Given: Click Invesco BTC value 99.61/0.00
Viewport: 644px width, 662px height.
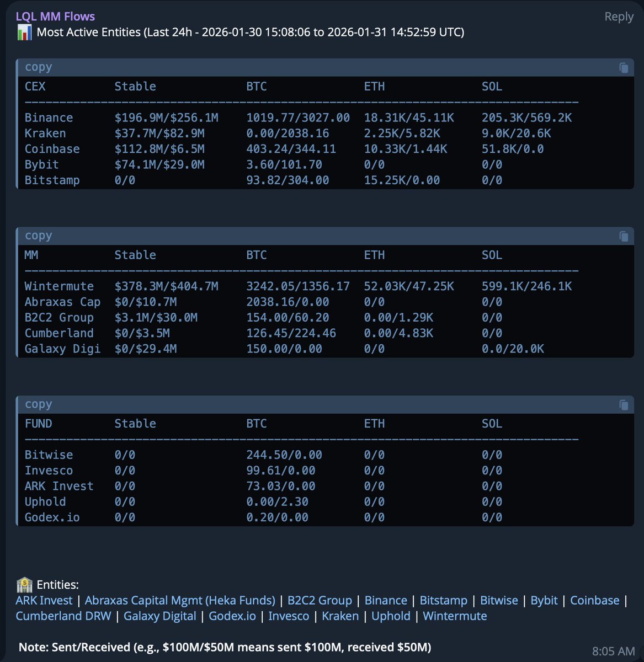Looking at the screenshot, I should pyautogui.click(x=281, y=470).
